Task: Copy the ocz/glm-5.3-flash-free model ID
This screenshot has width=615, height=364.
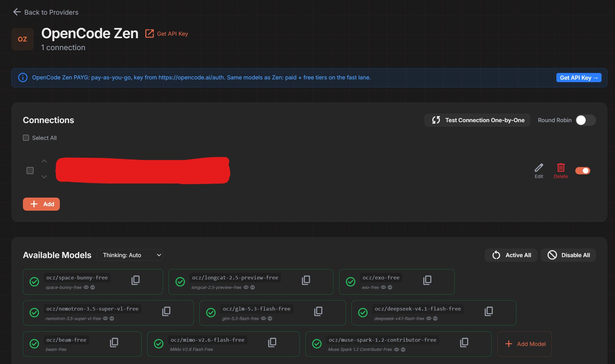Action: pos(318,311)
